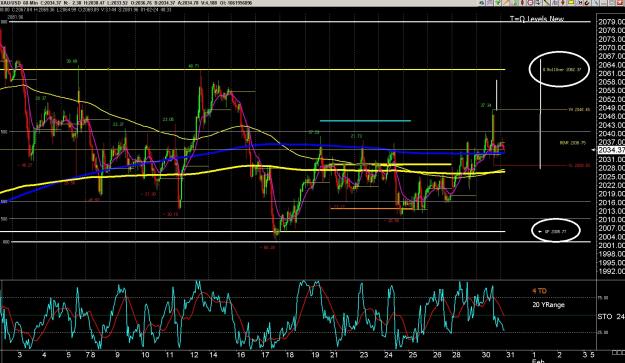This screenshot has width=625, height=363.
Task: Click the orange-red diamond icon left of the yellow icon
Action: click(x=562, y=3)
